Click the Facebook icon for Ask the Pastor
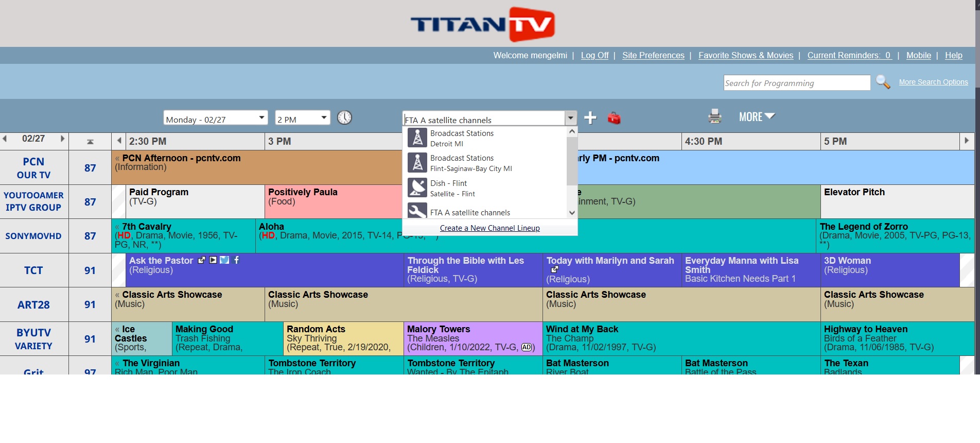Image resolution: width=980 pixels, height=443 pixels. point(237,260)
